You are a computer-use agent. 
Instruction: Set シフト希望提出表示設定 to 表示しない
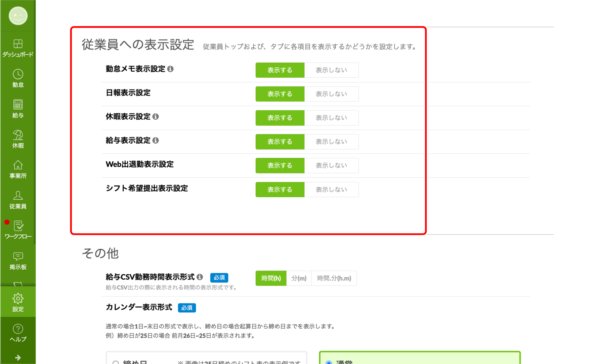(x=331, y=190)
